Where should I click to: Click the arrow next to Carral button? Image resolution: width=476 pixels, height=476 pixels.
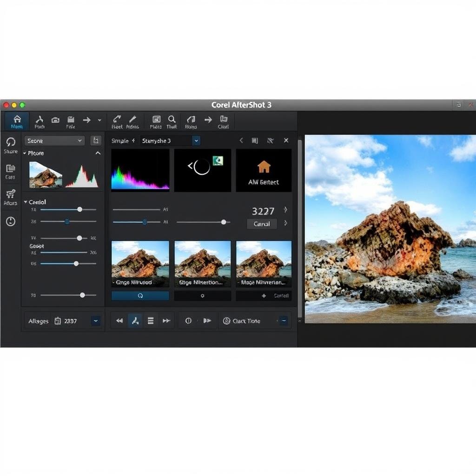coord(285,223)
